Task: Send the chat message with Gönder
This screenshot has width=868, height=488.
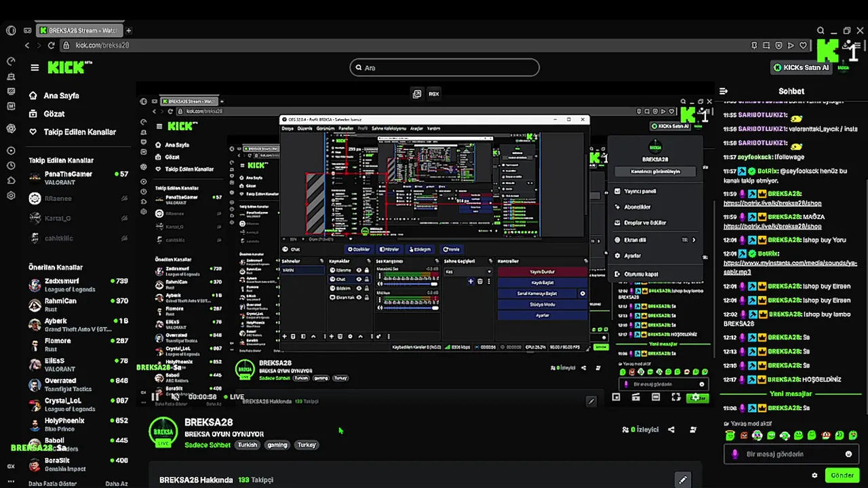Action: pos(842,475)
